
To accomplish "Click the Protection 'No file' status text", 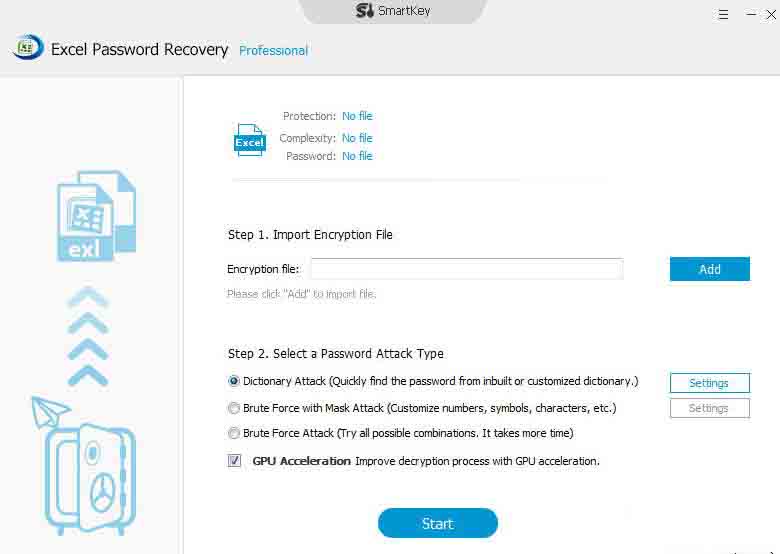I will point(357,116).
